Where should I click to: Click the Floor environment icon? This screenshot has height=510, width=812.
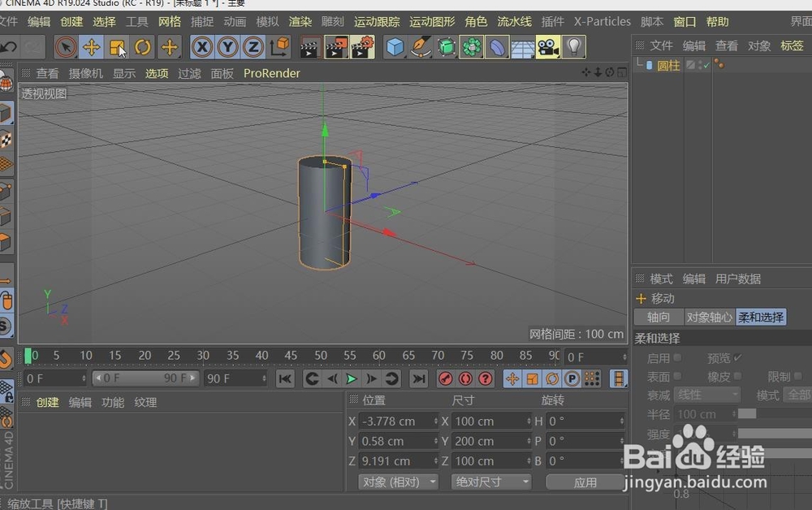[x=522, y=47]
